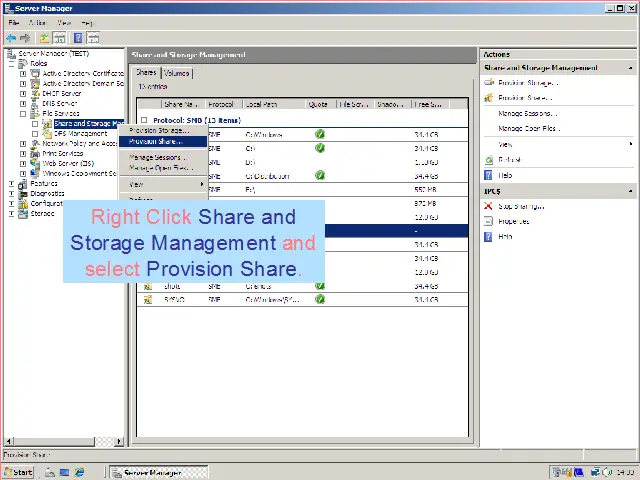
Task: Click the Forward arrow toolbar icon
Action: (25, 38)
